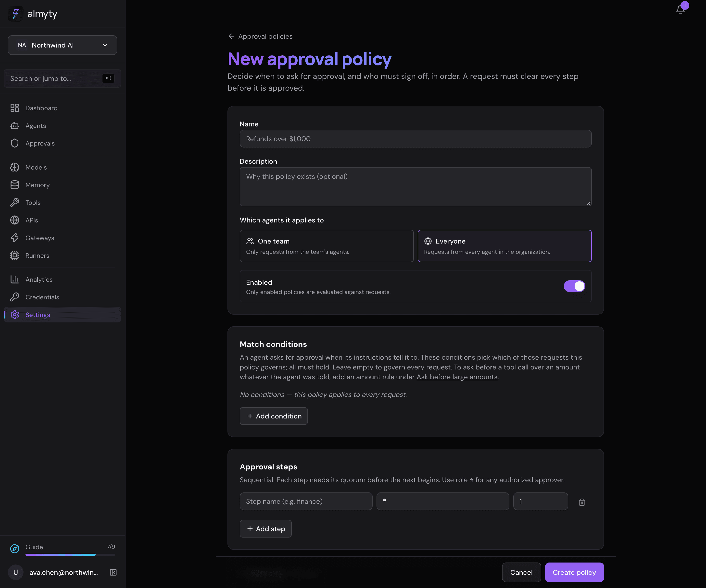Click the Search or jump to box
The height and width of the screenshot is (588, 706).
coord(63,78)
